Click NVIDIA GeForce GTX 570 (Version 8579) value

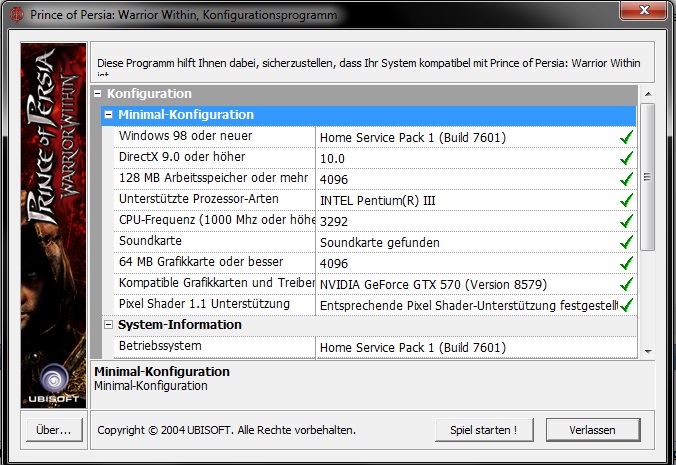pos(433,285)
